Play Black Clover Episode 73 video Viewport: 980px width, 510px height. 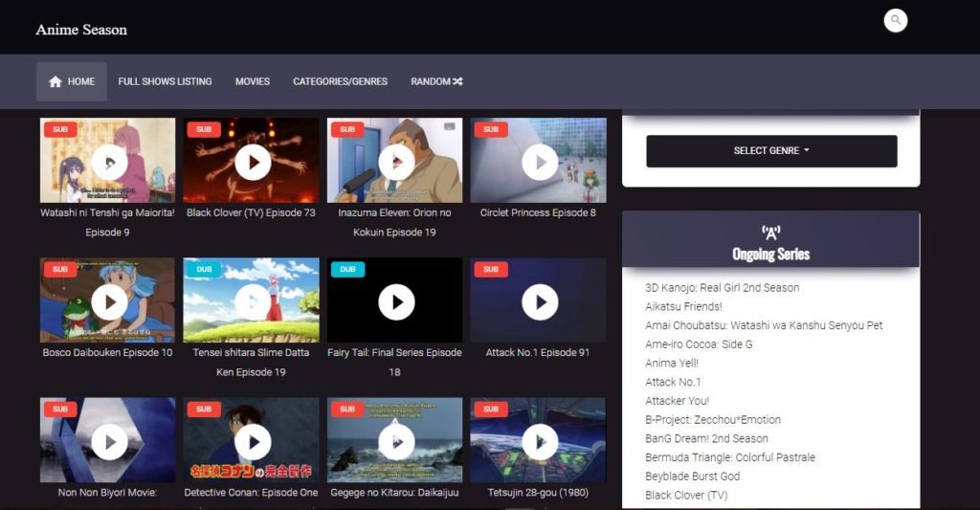coord(253,162)
